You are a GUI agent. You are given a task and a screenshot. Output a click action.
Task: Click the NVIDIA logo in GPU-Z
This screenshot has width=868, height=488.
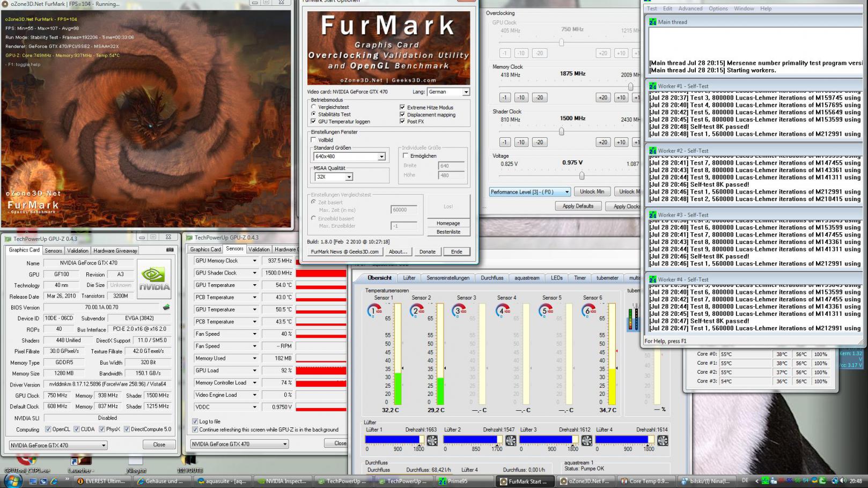tap(154, 279)
